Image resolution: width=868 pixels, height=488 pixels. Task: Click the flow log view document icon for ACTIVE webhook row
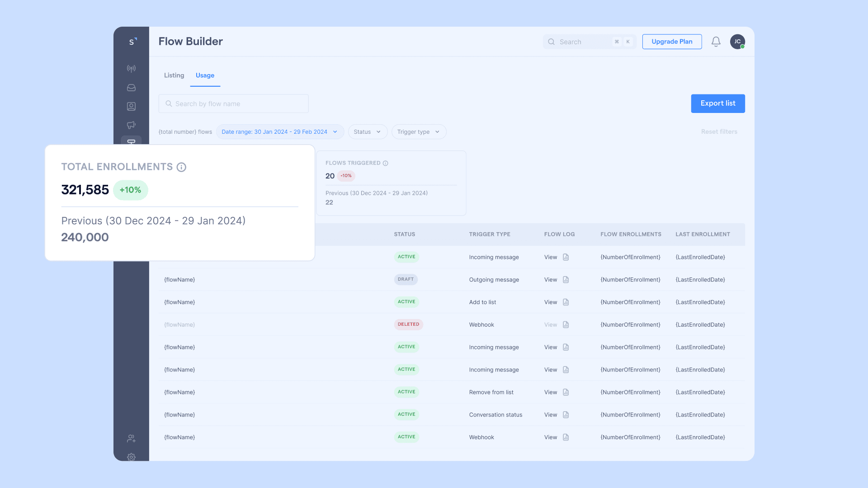tap(565, 437)
